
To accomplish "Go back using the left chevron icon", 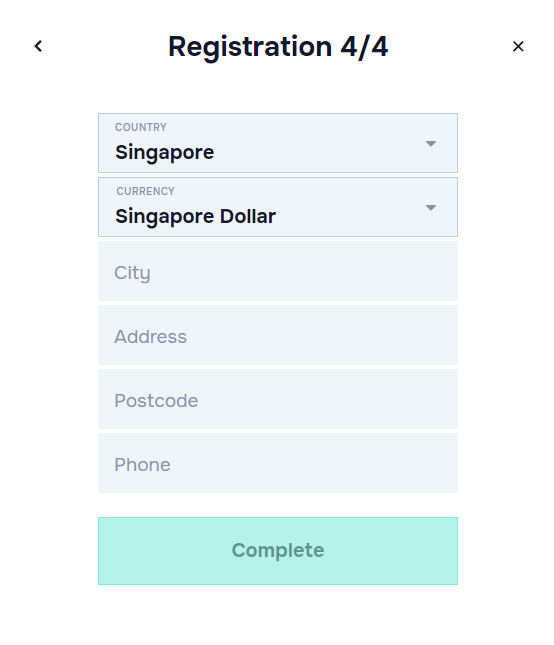I will click(38, 46).
